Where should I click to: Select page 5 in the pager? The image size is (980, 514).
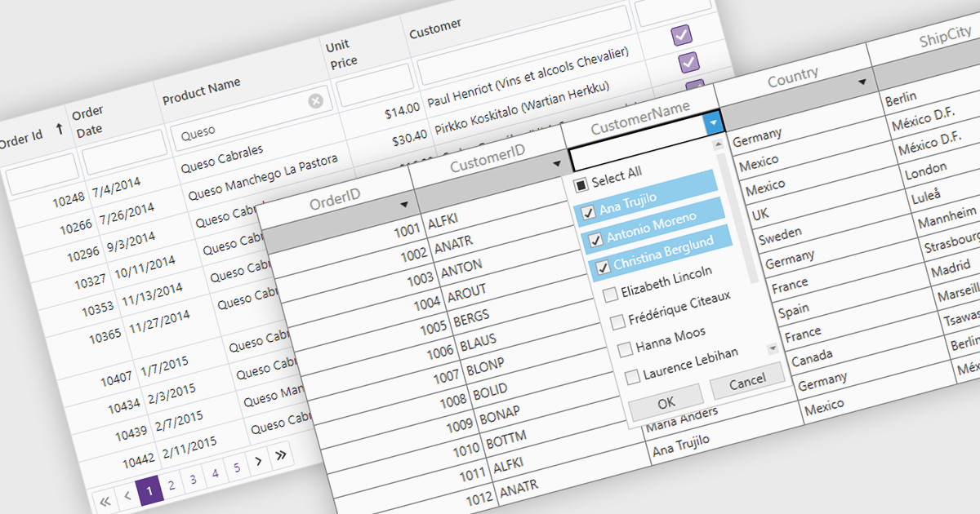[237, 467]
